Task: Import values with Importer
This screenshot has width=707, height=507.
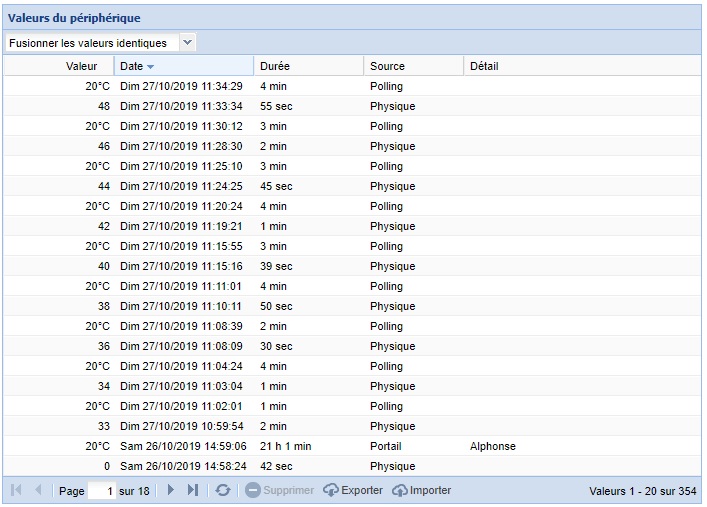Action: [421, 490]
